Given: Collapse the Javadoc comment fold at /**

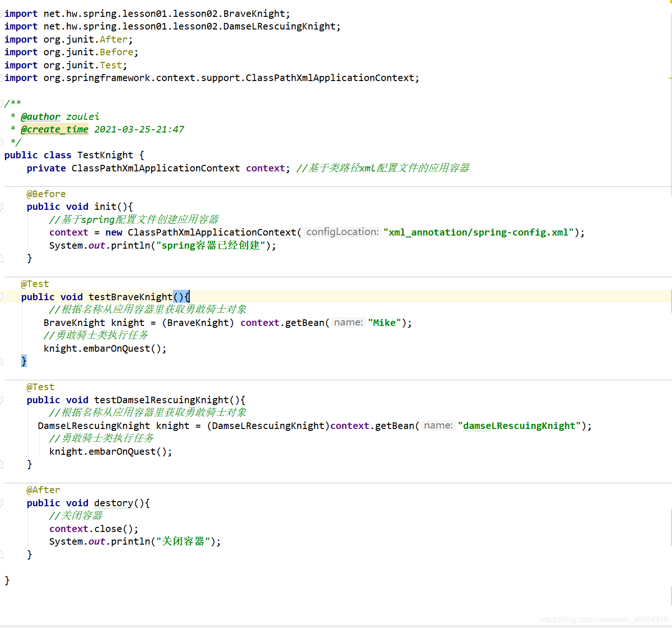Looking at the screenshot, I should click(1, 103).
